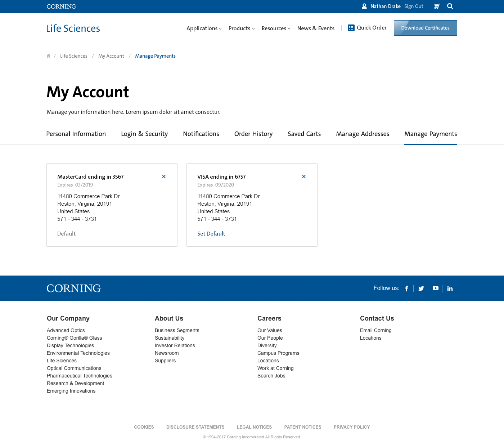
Task: Click Manage Payments breadcrumb item
Action: [x=156, y=56]
